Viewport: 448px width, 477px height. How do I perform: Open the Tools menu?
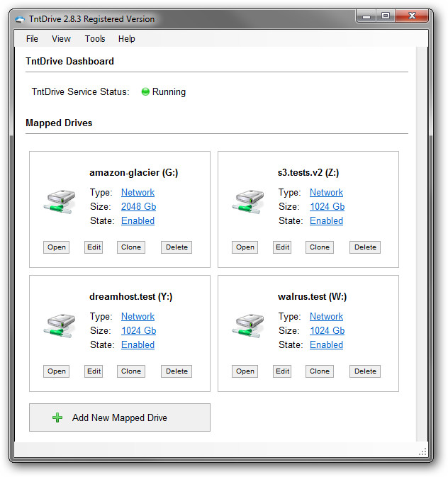pos(95,39)
